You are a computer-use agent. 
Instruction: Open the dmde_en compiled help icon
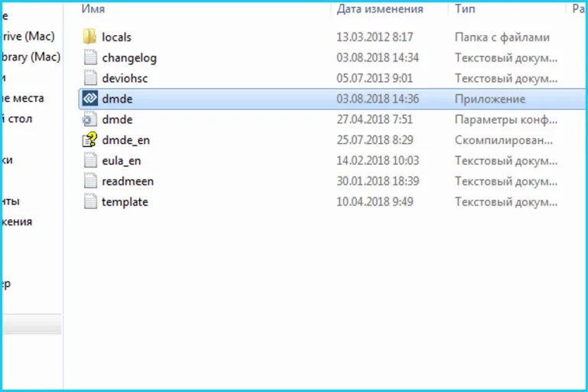[x=90, y=139]
